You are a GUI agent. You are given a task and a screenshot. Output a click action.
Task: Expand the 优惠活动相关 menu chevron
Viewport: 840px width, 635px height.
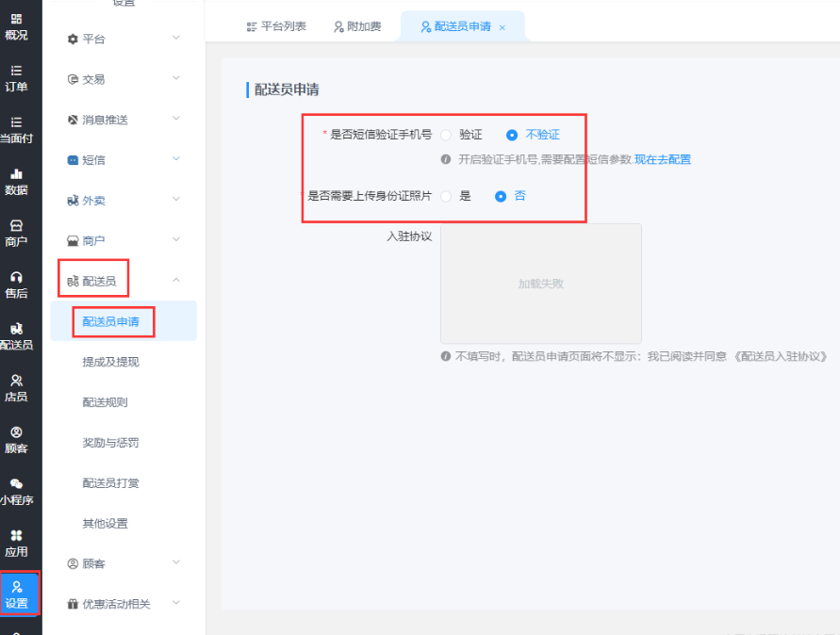coord(176,603)
